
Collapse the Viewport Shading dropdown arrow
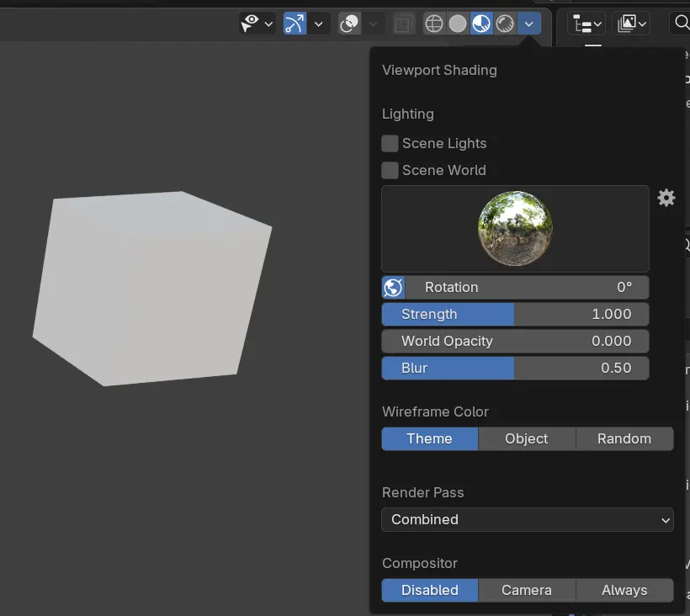528,24
